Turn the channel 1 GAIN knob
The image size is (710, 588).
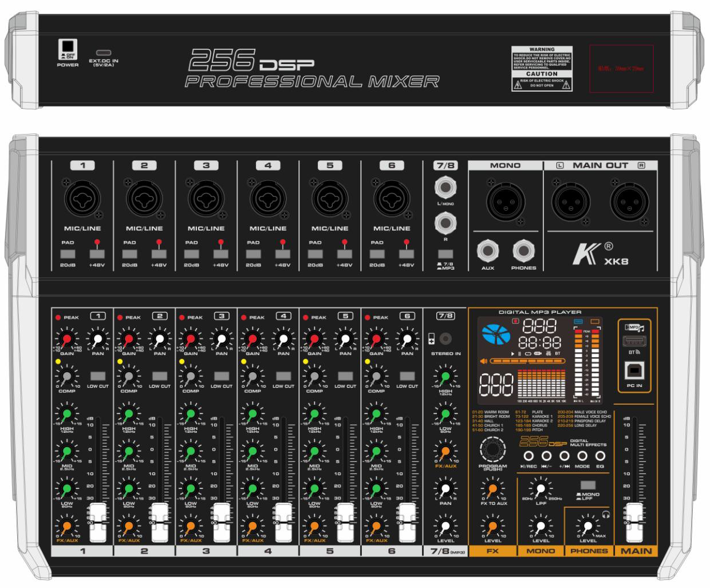[67, 339]
